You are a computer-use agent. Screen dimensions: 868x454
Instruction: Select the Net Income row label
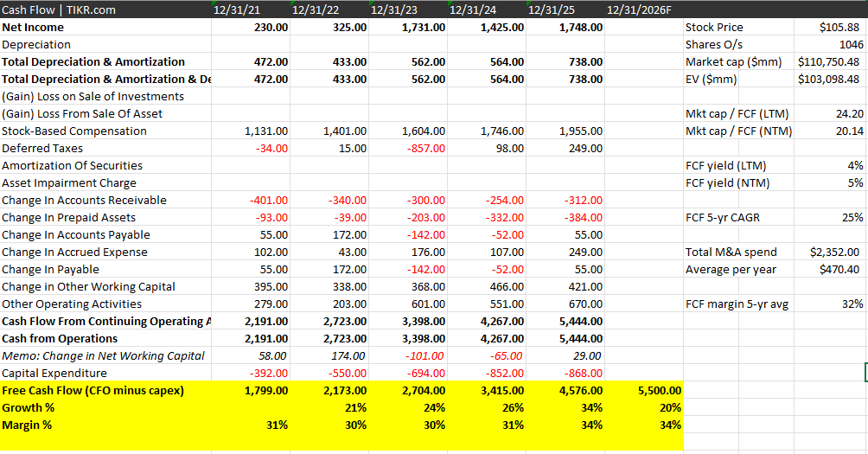(x=33, y=27)
